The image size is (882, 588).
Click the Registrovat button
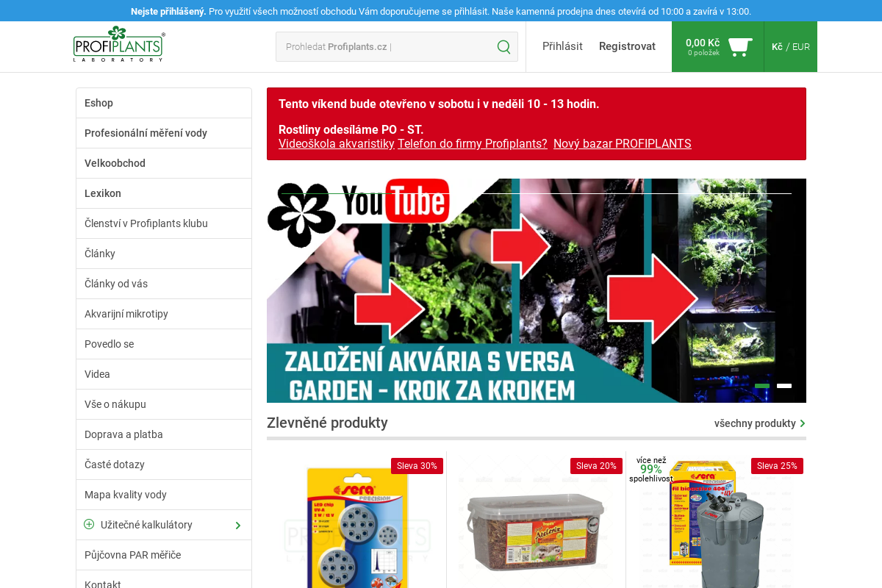[627, 46]
